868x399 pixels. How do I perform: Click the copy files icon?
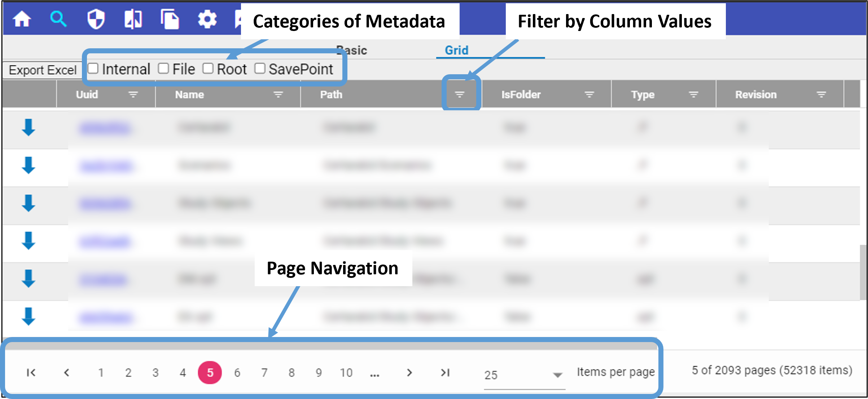pyautogui.click(x=170, y=19)
